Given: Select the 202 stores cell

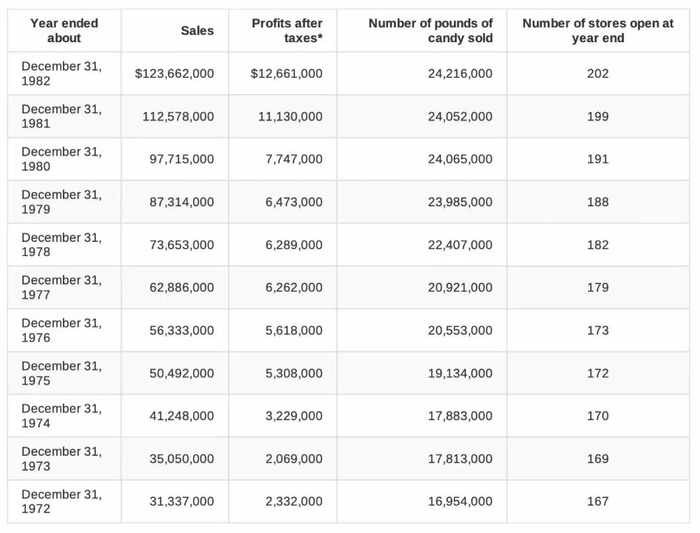Looking at the screenshot, I should [597, 74].
